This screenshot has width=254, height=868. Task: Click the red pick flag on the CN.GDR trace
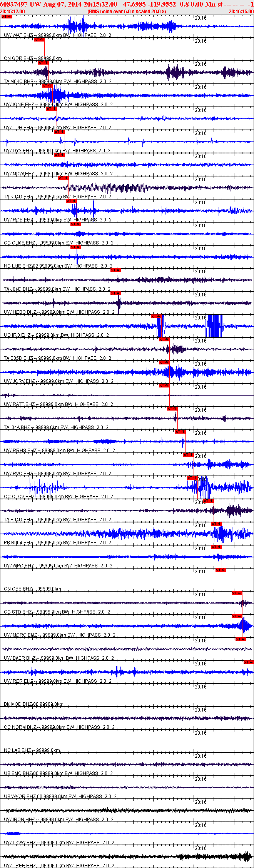pos(39,40)
